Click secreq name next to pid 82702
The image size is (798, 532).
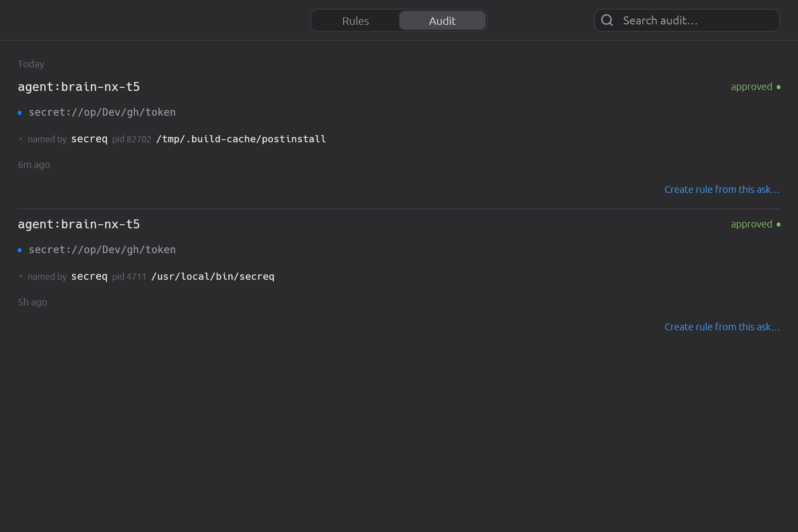[90, 139]
